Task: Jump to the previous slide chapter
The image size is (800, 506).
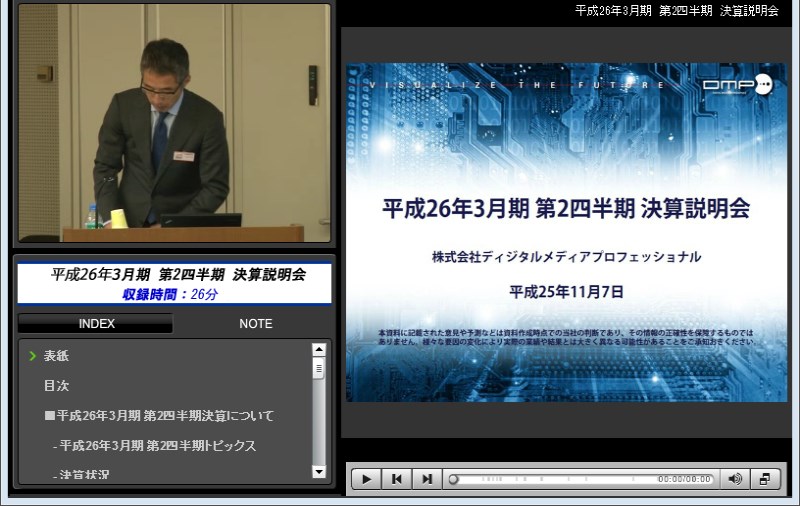Action: (396, 479)
